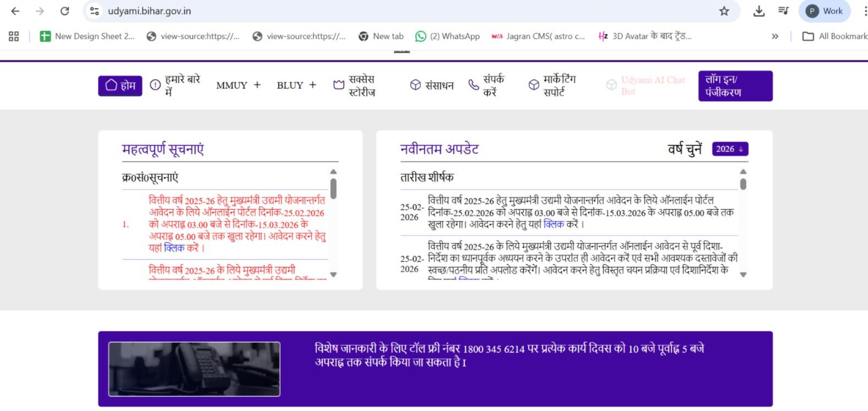The width and height of the screenshot is (868, 411).
Task: Click the up arrow of the सूचनाएं list scrollbar
Action: [333, 172]
